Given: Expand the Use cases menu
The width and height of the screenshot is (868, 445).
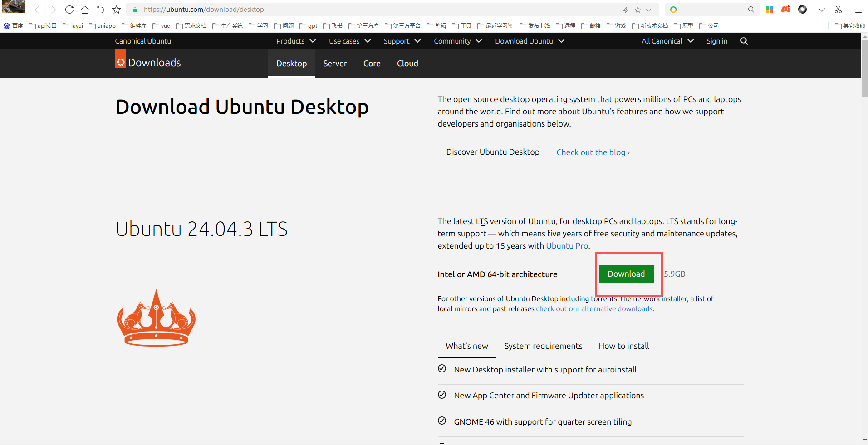Looking at the screenshot, I should click(x=350, y=41).
